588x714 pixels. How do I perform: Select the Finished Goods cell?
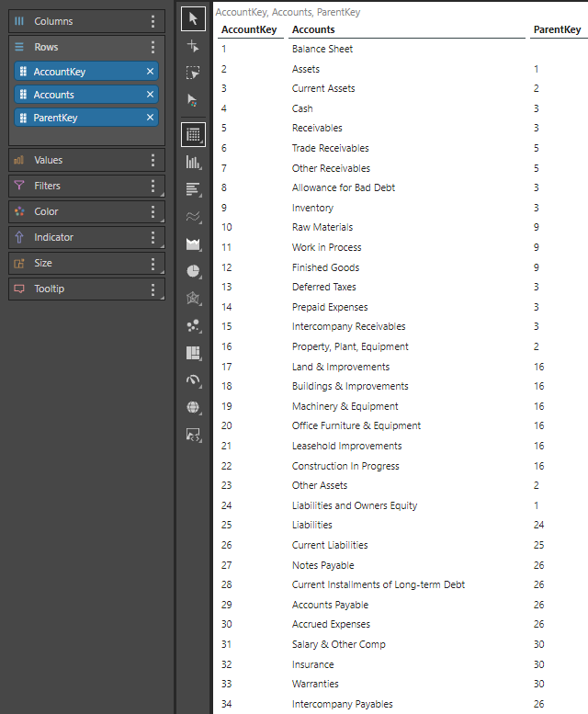(325, 267)
